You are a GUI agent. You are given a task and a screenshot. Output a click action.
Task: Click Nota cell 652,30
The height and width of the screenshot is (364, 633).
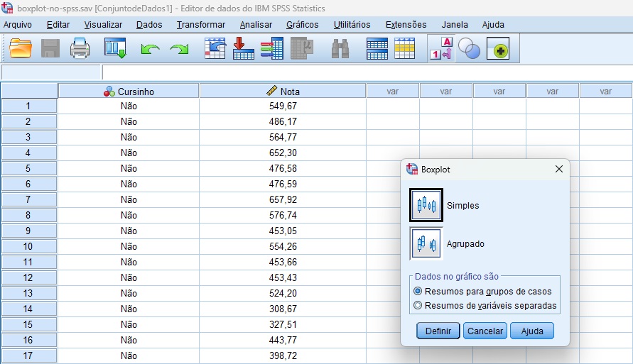tap(283, 153)
